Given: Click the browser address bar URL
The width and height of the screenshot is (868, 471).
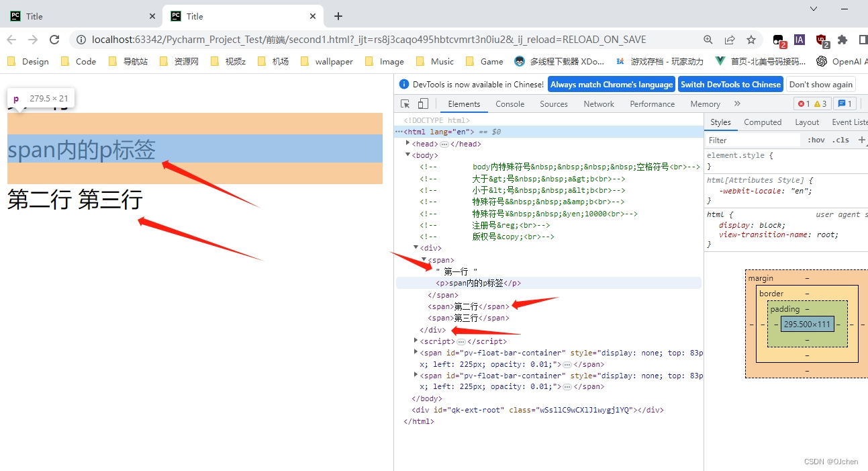Looking at the screenshot, I should (369, 40).
